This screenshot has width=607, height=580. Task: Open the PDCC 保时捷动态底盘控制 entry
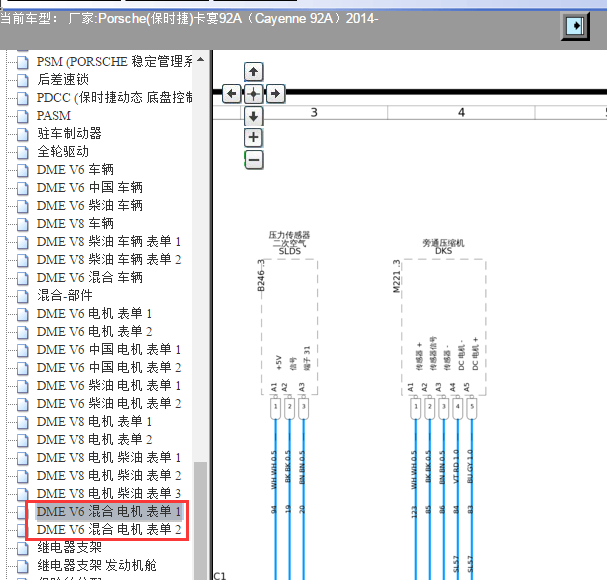coord(114,98)
